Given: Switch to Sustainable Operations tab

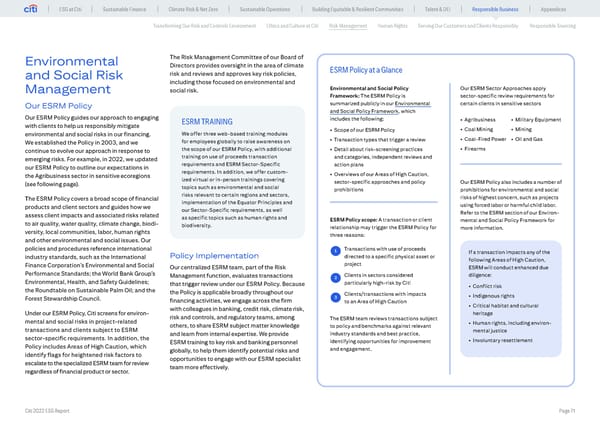Looking at the screenshot, I should (x=281, y=10).
